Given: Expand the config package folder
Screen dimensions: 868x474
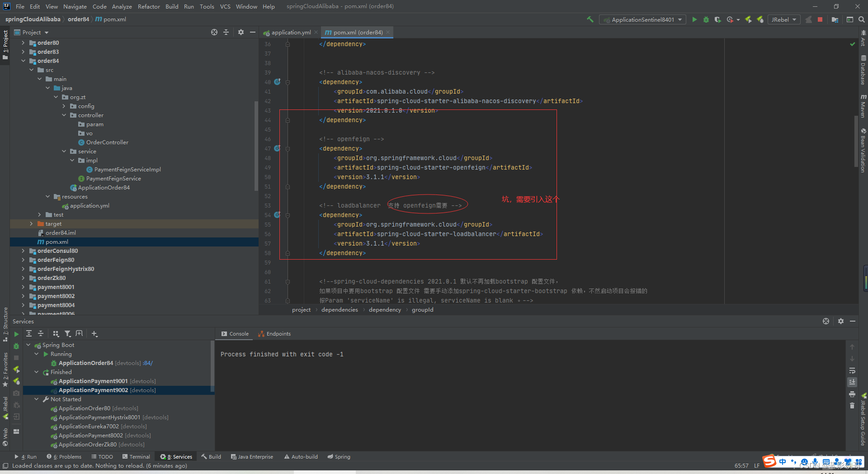Looking at the screenshot, I should tap(64, 106).
